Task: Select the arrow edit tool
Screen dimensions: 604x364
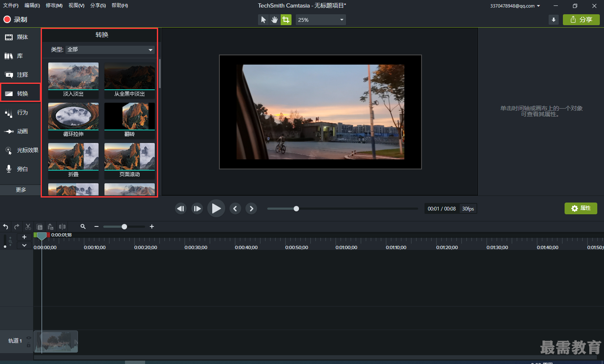Action: coord(263,20)
